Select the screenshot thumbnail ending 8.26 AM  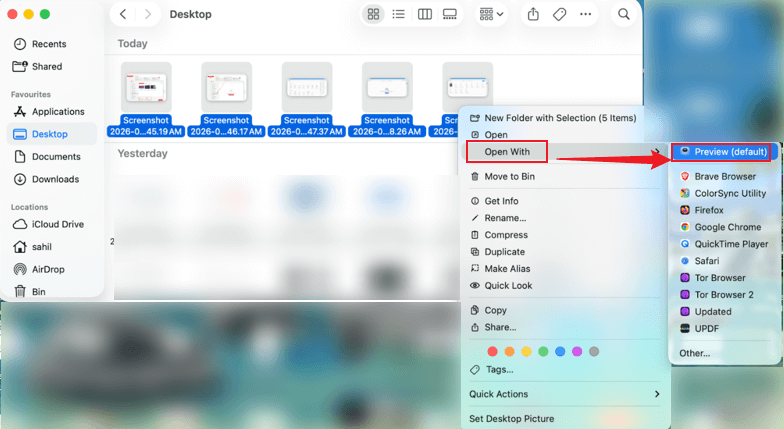tap(387, 87)
